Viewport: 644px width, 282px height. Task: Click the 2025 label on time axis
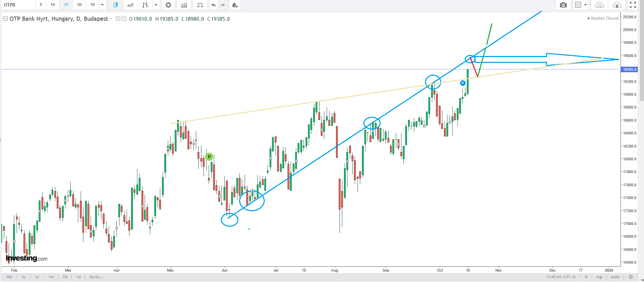click(x=609, y=270)
